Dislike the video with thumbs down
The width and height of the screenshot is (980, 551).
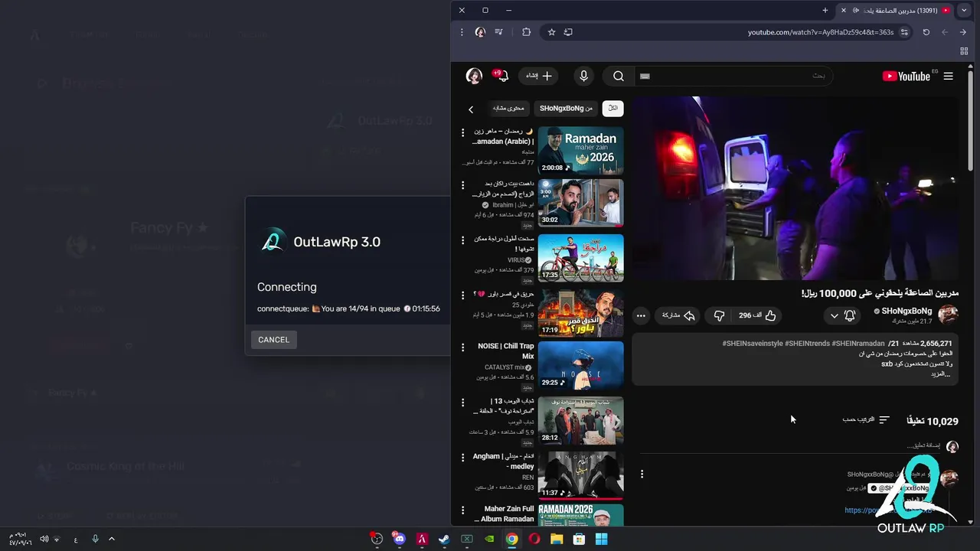(719, 315)
